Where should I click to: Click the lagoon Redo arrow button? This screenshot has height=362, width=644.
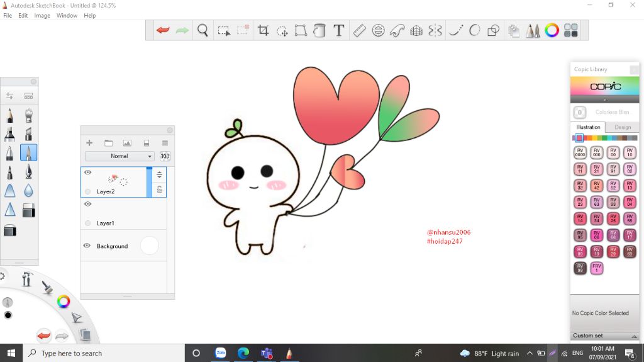point(62,336)
